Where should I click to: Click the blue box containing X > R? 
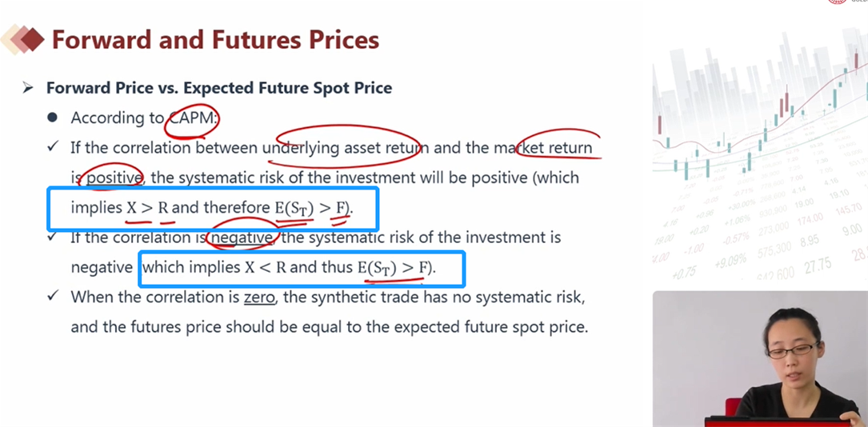[213, 209]
